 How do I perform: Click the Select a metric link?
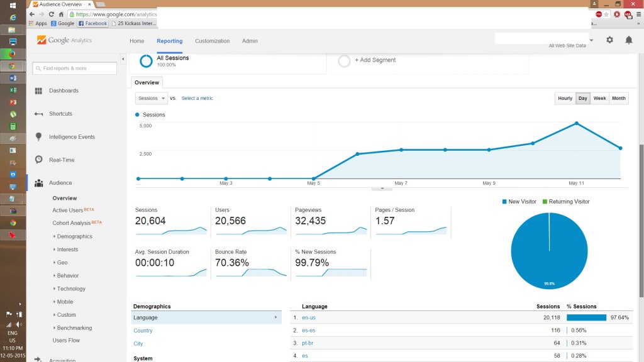click(x=197, y=99)
